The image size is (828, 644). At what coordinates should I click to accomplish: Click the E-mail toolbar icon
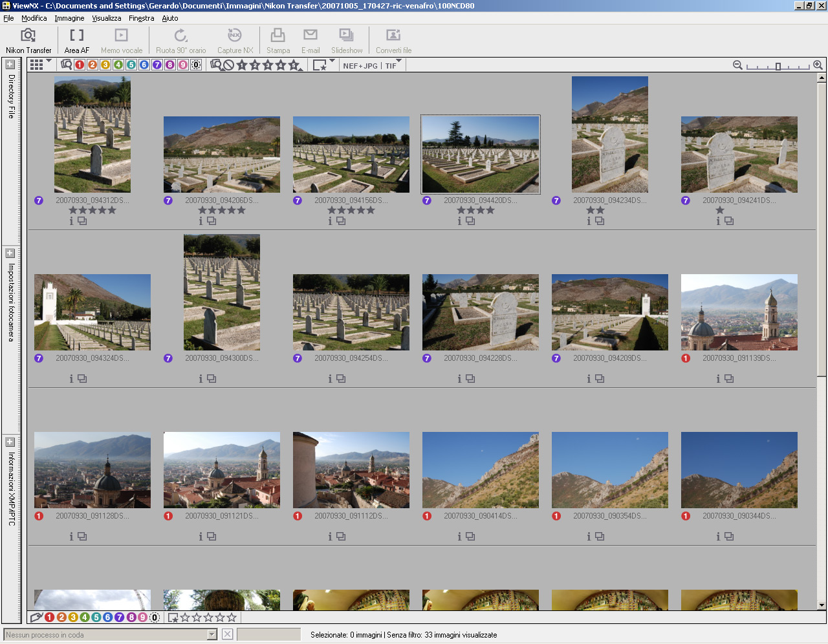click(x=310, y=35)
